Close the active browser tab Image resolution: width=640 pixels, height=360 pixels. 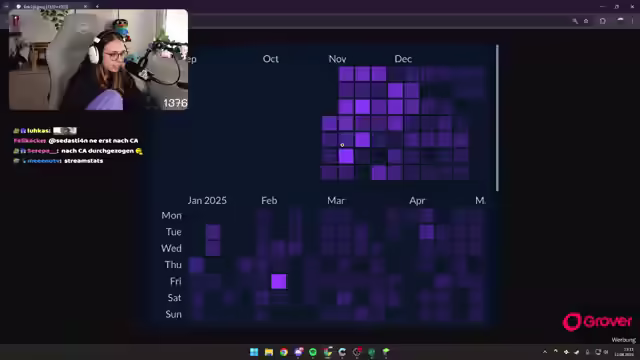tap(85, 7)
